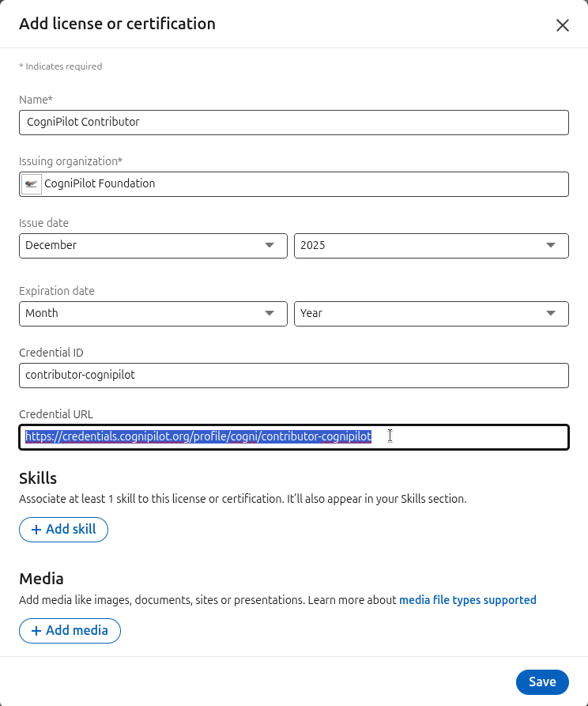Click the chevron on the expiration Month selector
This screenshot has width=588, height=706.
(x=269, y=313)
